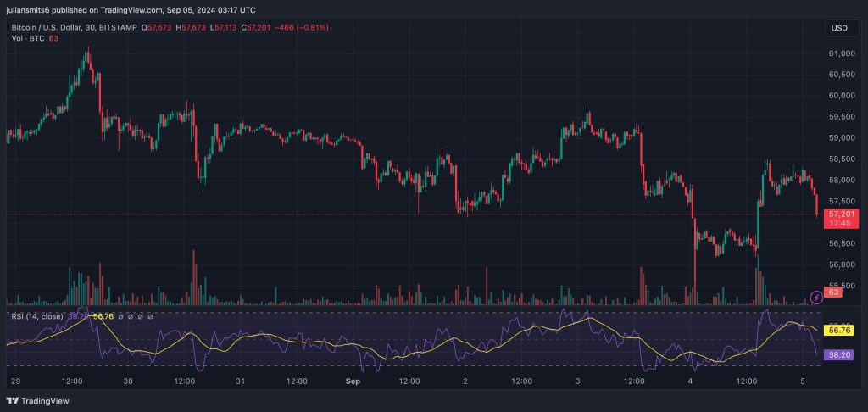Click the RSI (14, close) indicator label
The height and width of the screenshot is (412, 868).
point(36,316)
